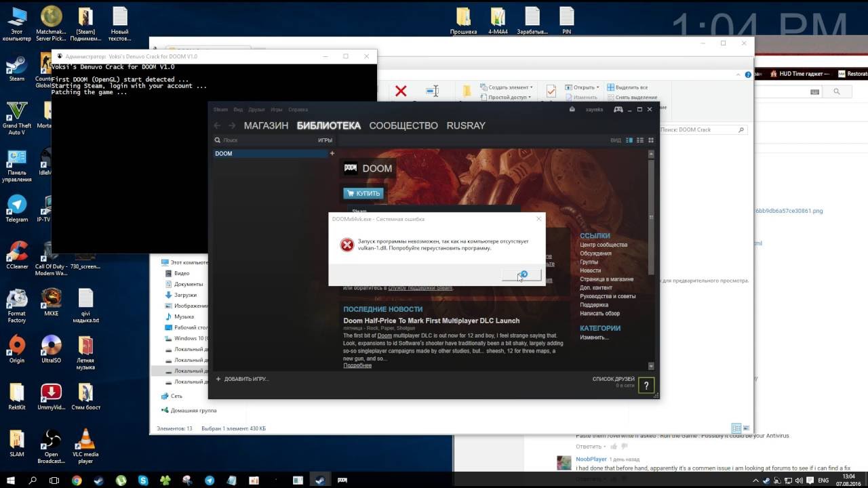
Task: Open the Игры menu in Steam
Action: point(277,109)
